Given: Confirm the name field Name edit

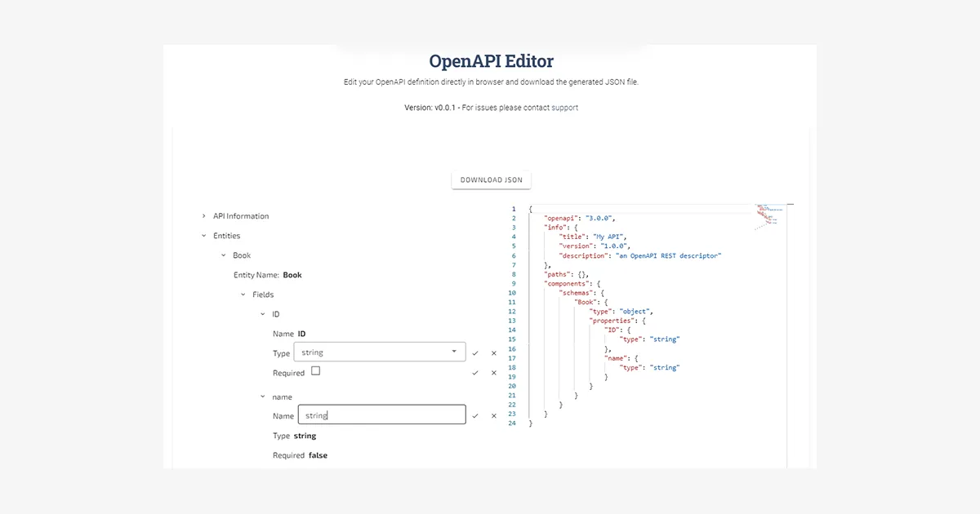Looking at the screenshot, I should click(474, 416).
